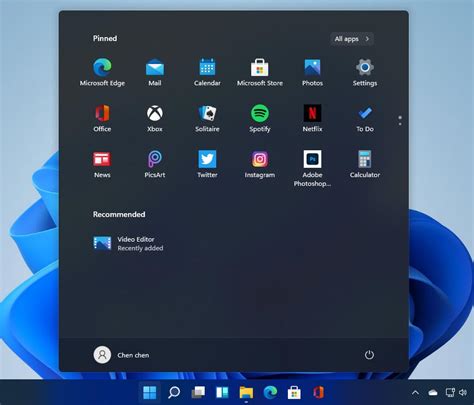Launch the pinned Office app
The width and height of the screenshot is (474, 405).
coord(102,118)
